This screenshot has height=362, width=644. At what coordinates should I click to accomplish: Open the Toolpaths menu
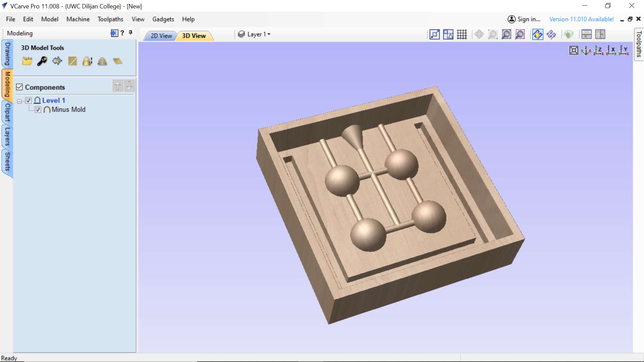(x=110, y=19)
